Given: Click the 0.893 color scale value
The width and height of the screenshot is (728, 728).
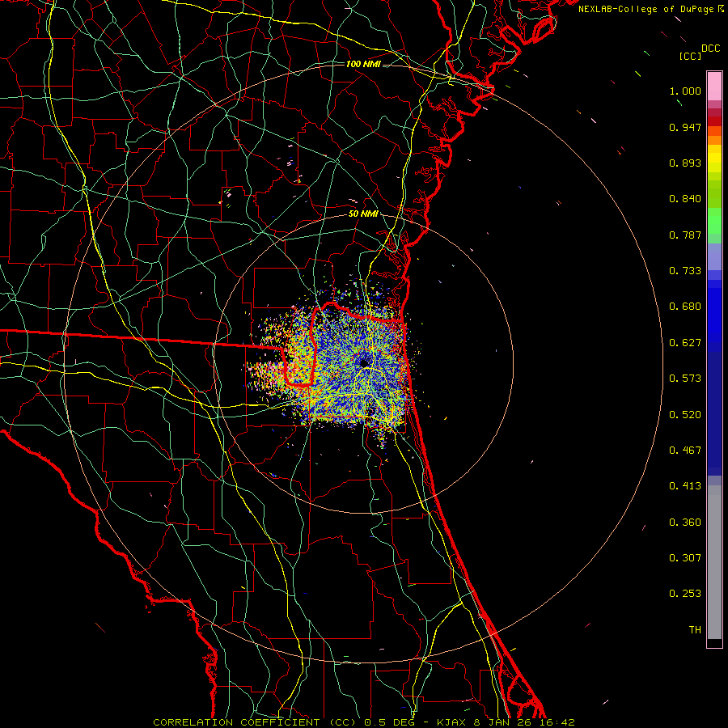Looking at the screenshot, I should click(685, 163).
